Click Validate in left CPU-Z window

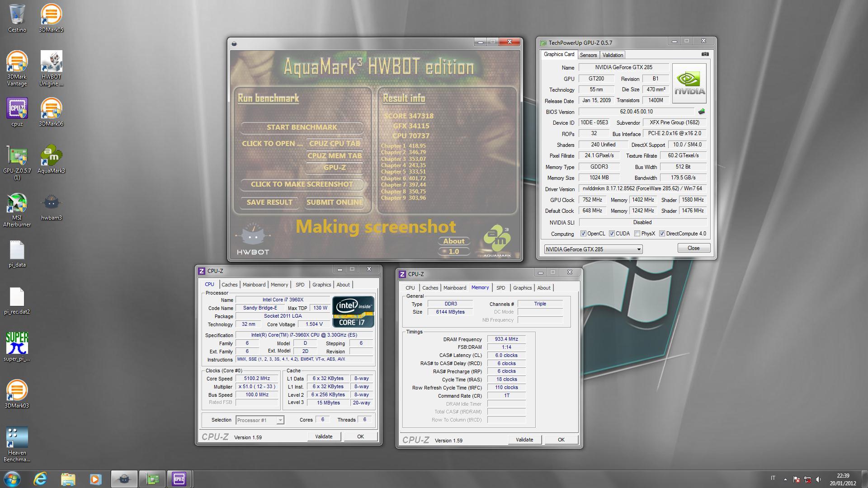point(324,436)
